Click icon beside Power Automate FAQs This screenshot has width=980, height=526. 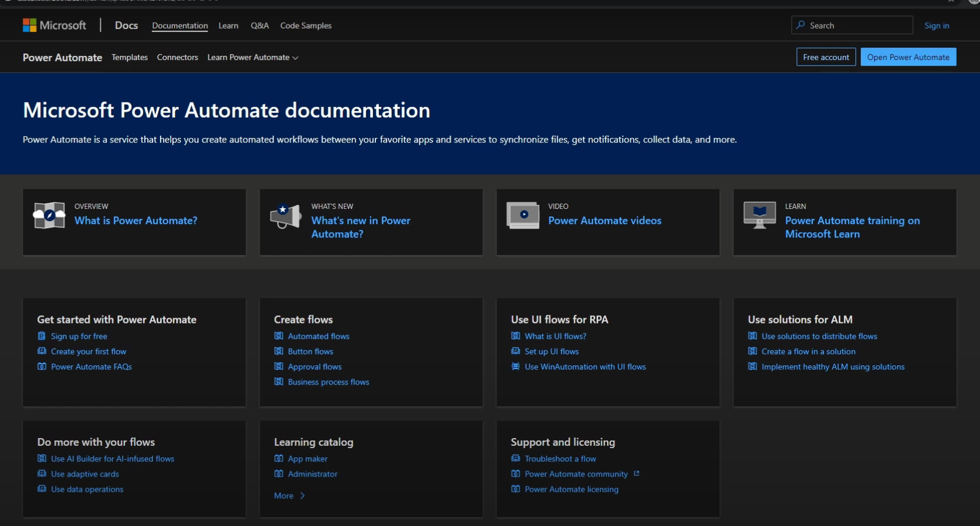click(42, 366)
